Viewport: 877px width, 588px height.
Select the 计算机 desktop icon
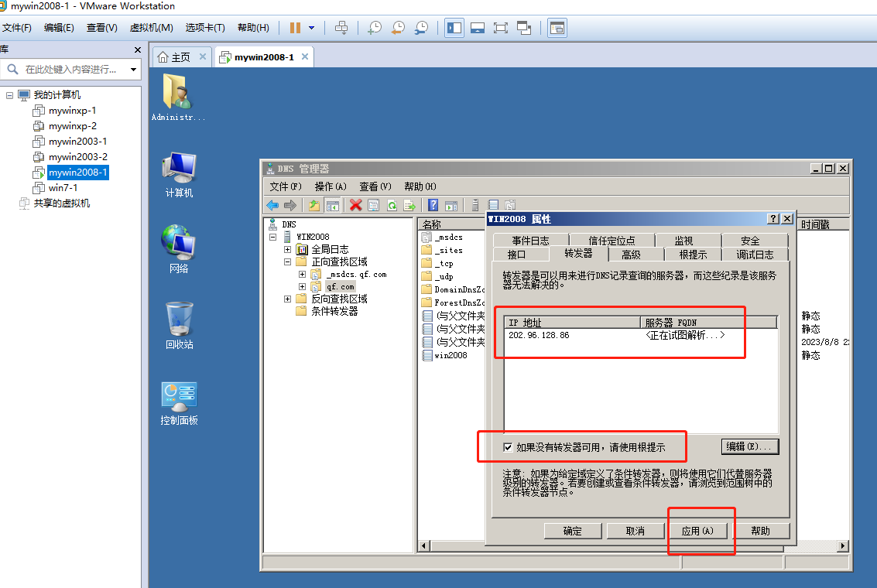pyautogui.click(x=179, y=174)
